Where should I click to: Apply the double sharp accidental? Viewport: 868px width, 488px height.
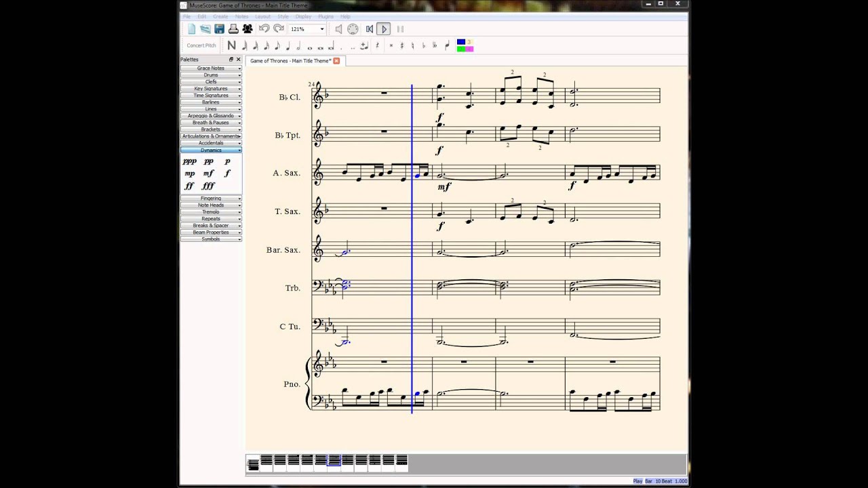391,46
